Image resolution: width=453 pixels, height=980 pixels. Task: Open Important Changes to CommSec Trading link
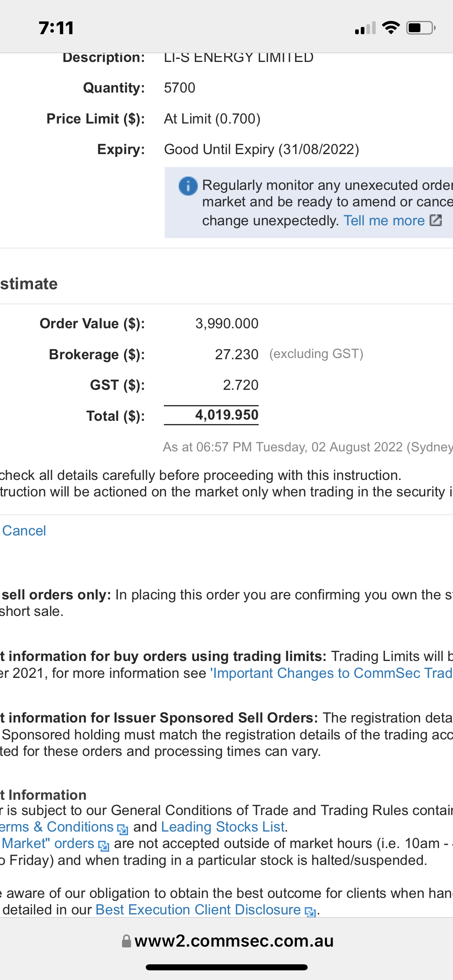click(332, 673)
